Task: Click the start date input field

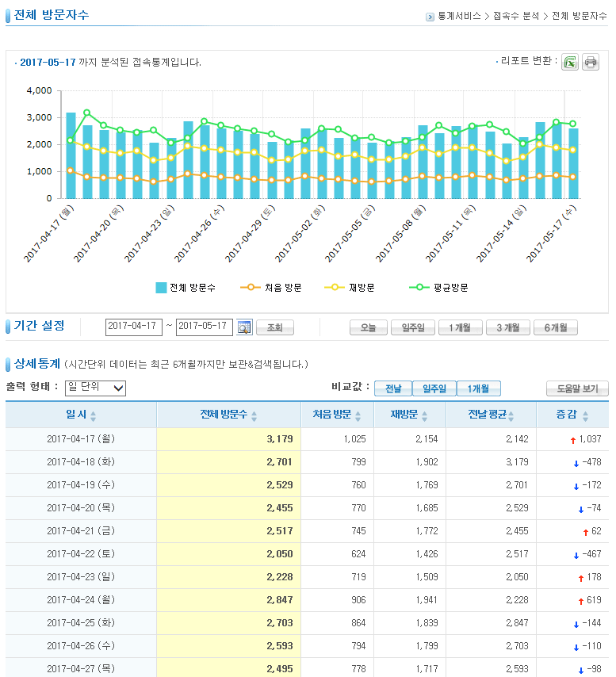Action: click(133, 327)
